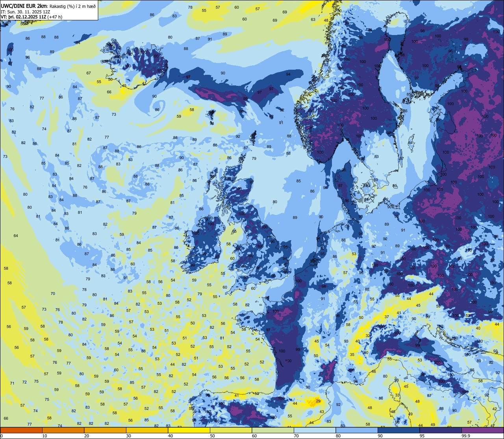Click the 80–90 % medium blue legend swatch
Screen dimensions: 504x439
point(357,430)
